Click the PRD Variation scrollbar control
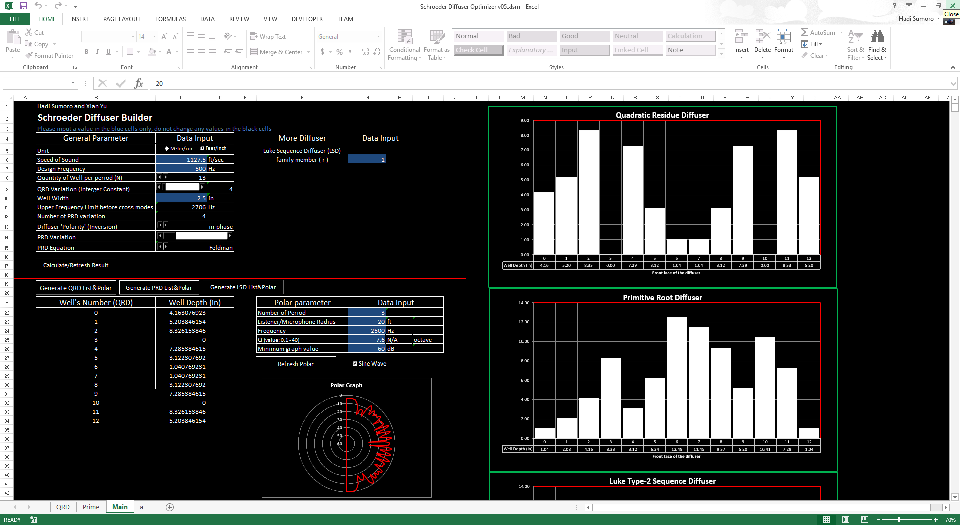Image resolution: width=960 pixels, height=525 pixels. pyautogui.click(x=195, y=236)
